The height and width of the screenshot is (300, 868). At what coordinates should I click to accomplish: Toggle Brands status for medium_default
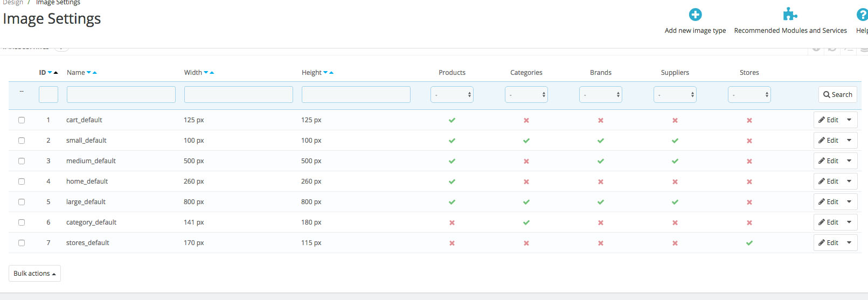point(601,161)
